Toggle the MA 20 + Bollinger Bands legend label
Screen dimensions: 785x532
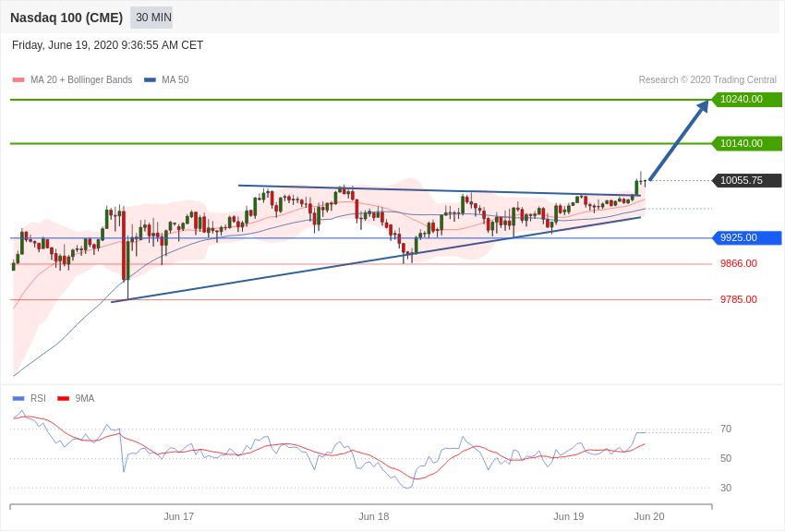(x=81, y=80)
